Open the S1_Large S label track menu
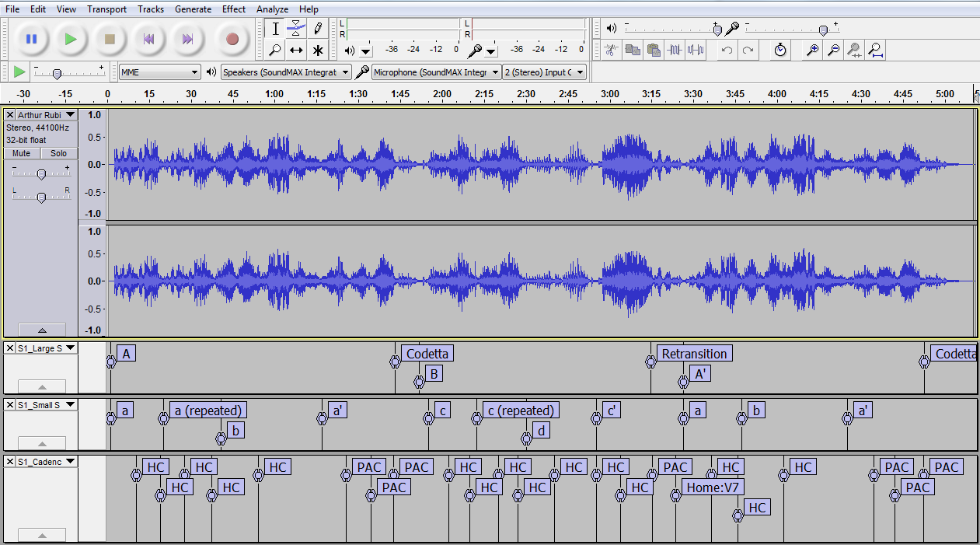The image size is (980, 545). pyautogui.click(x=47, y=348)
